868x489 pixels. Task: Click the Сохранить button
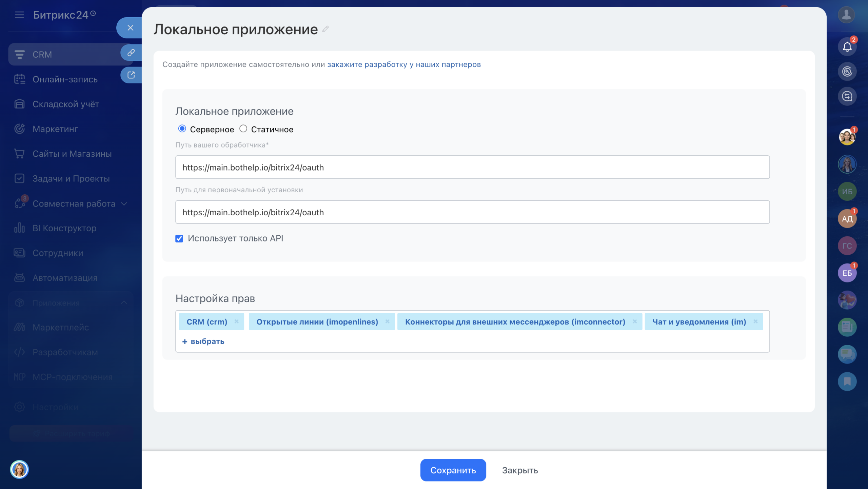[x=453, y=470]
